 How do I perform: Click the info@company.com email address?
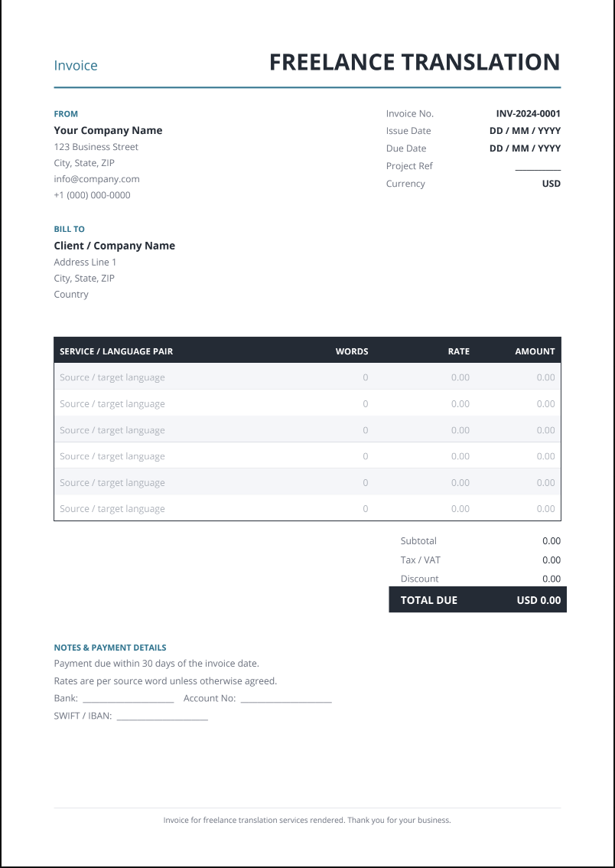click(97, 179)
